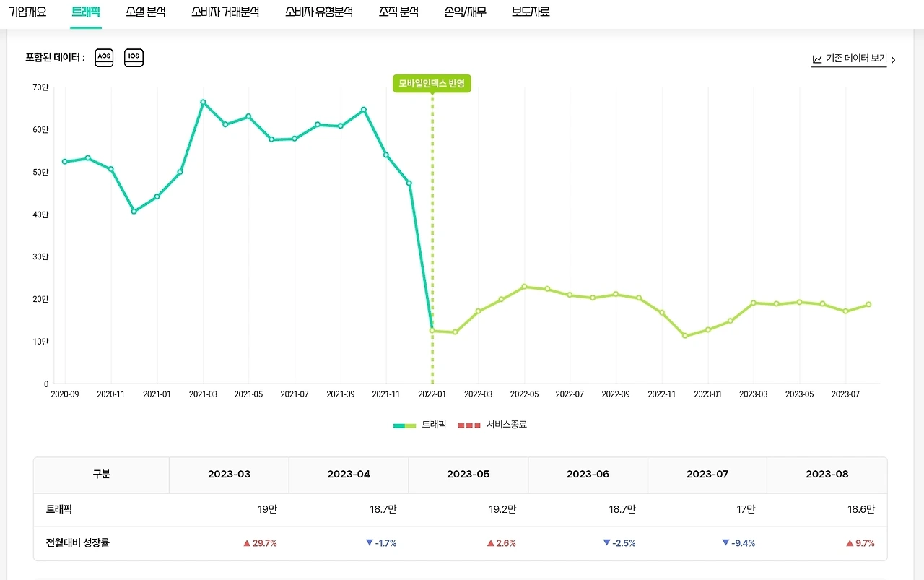Click the 2020-09 first data point
The height and width of the screenshot is (580, 924).
[65, 162]
